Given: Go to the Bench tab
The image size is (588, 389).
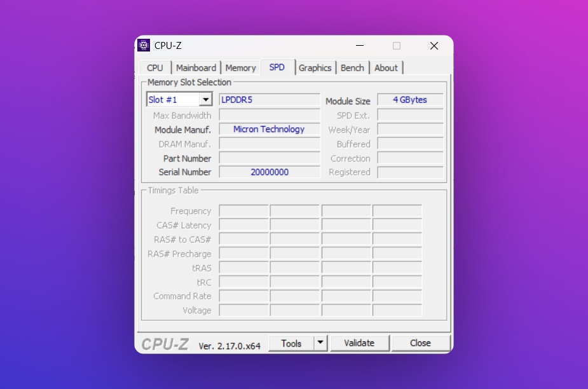Looking at the screenshot, I should [352, 68].
